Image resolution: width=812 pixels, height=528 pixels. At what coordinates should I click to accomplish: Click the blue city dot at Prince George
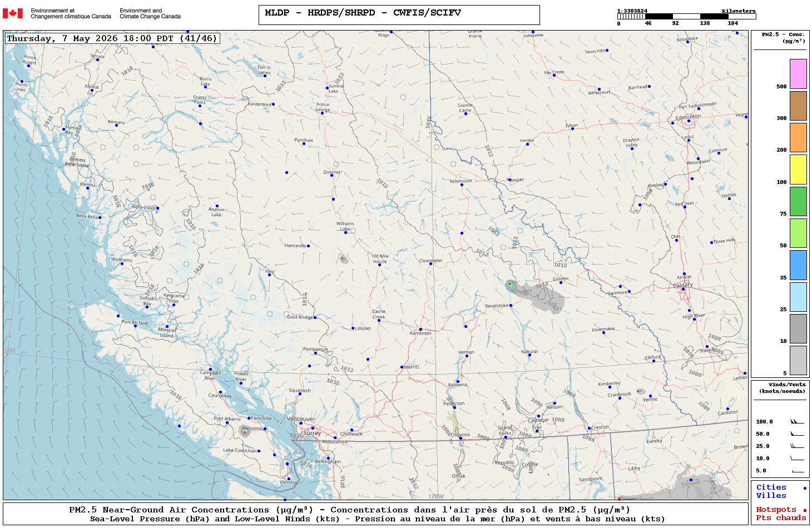tap(322, 113)
